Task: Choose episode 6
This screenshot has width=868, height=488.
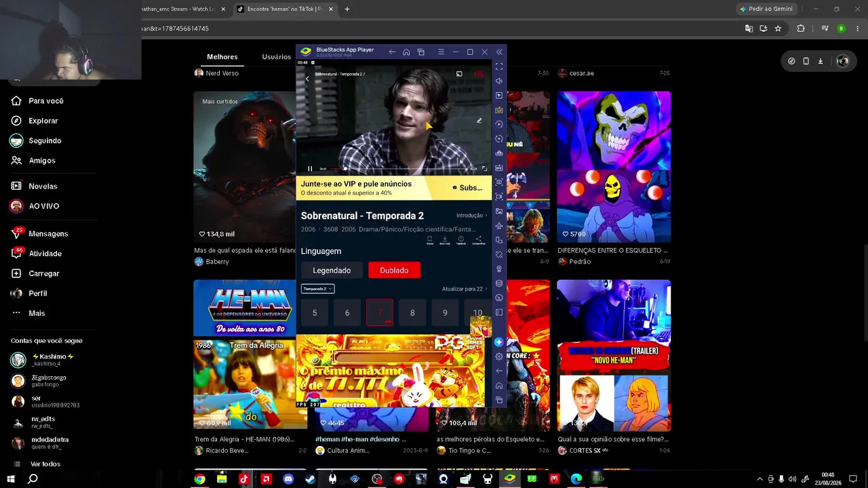Action: [347, 312]
